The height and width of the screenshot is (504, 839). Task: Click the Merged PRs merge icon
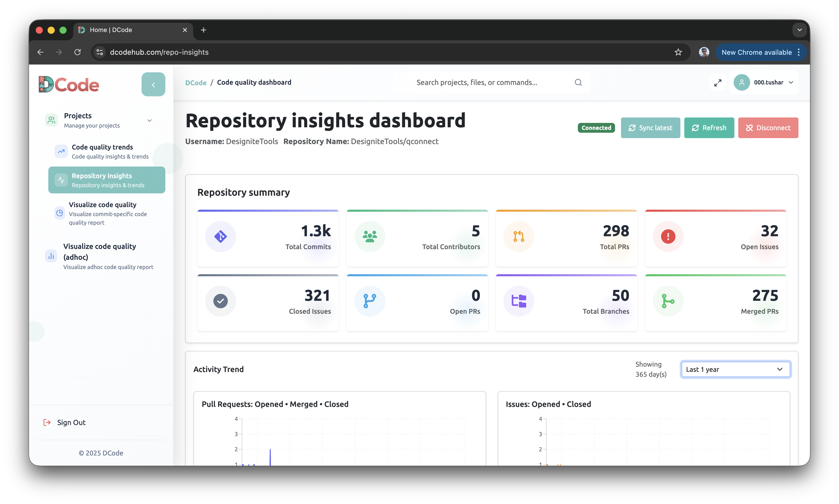tap(667, 301)
